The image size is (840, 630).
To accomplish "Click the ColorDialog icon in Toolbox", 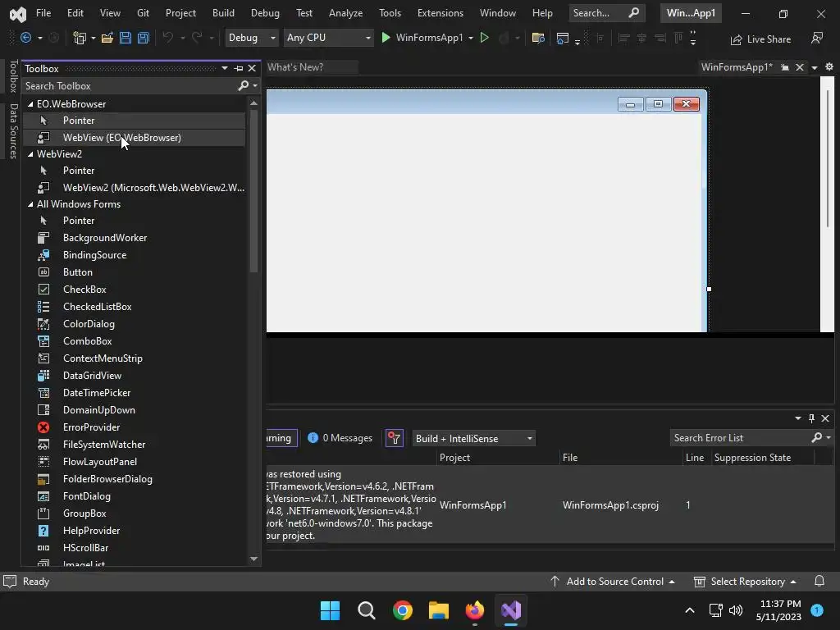I will pos(43,323).
